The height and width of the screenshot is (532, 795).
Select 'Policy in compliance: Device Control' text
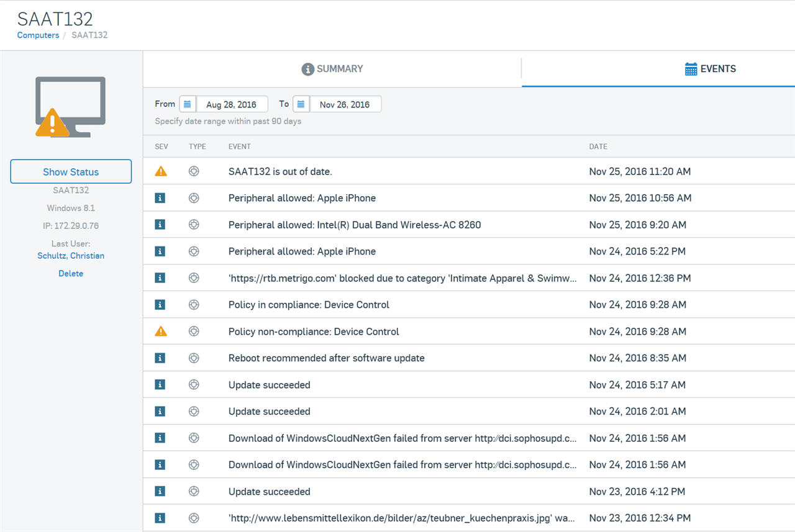click(309, 305)
